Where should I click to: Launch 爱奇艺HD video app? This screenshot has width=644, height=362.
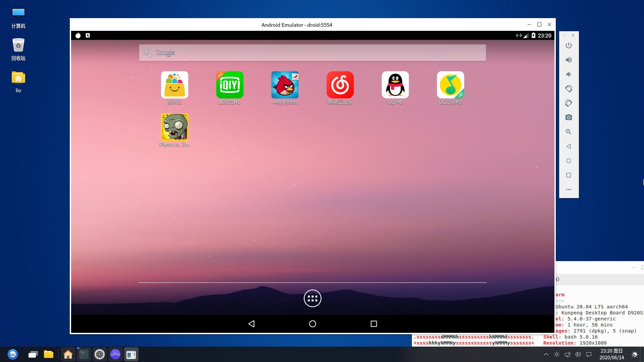coord(230,85)
